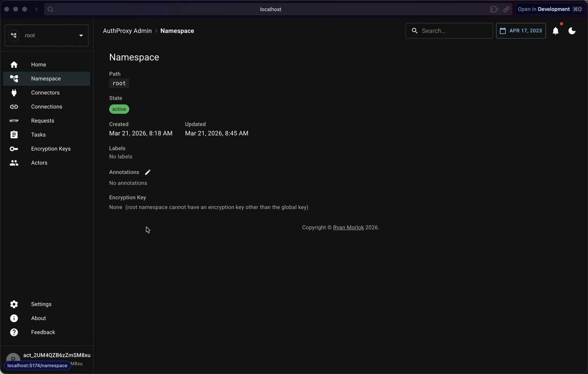Click Open in Development button
The width and height of the screenshot is (588, 374).
coord(550,9)
